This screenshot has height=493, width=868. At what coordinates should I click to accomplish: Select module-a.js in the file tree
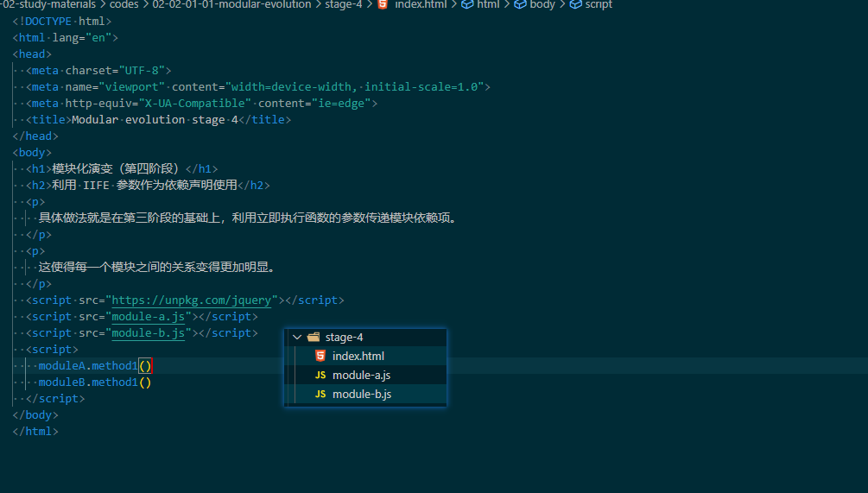[365, 375]
